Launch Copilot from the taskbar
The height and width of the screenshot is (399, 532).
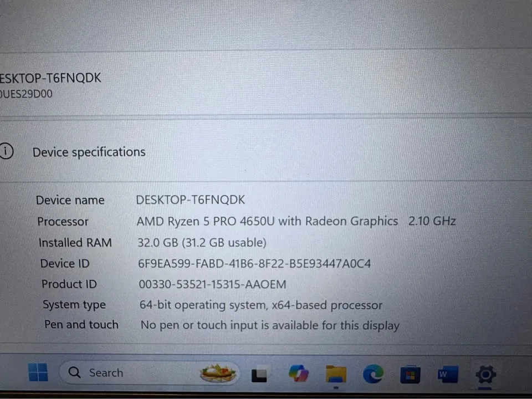click(299, 374)
